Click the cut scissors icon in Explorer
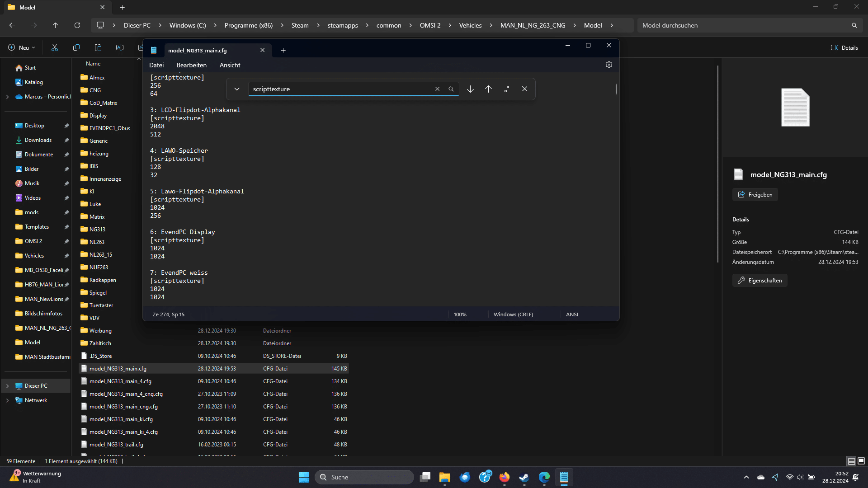The width and height of the screenshot is (868, 488). [55, 47]
